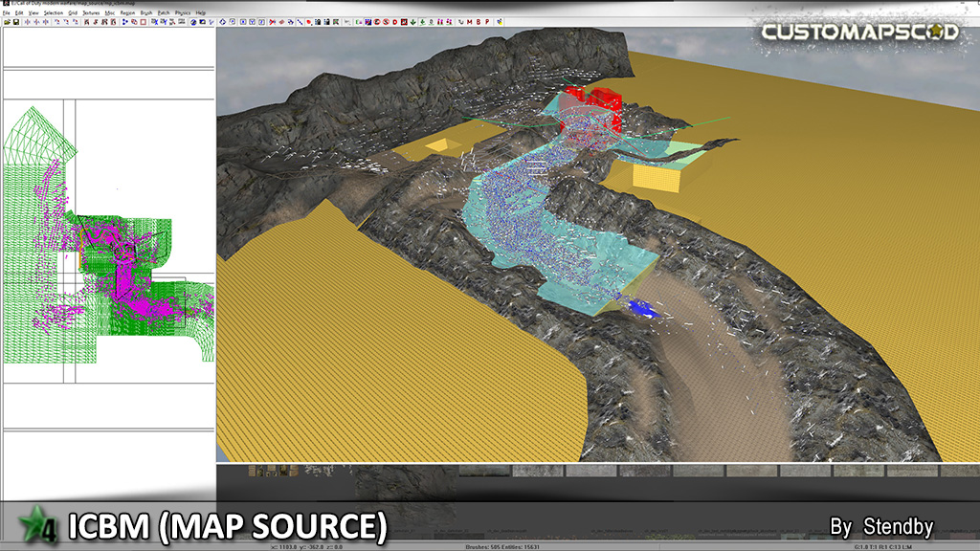This screenshot has height=551, width=980.
Task: Click the blue camera toolbar icon
Action: click(202, 22)
